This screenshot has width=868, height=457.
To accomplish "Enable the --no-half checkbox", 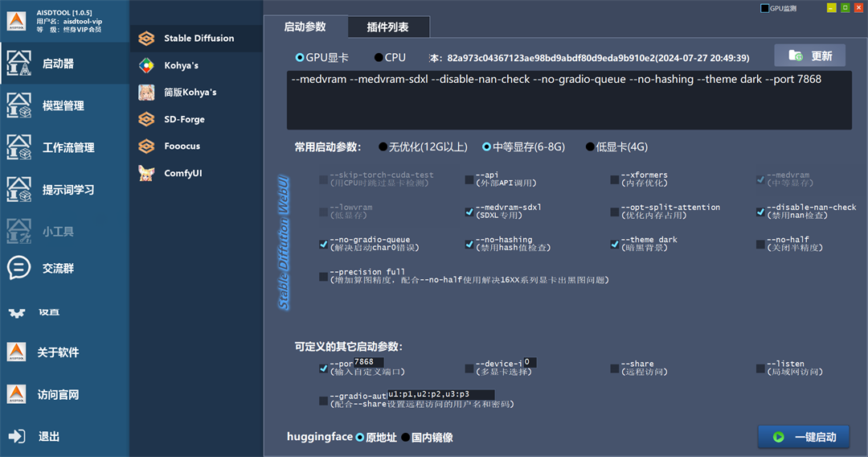I will click(x=760, y=244).
